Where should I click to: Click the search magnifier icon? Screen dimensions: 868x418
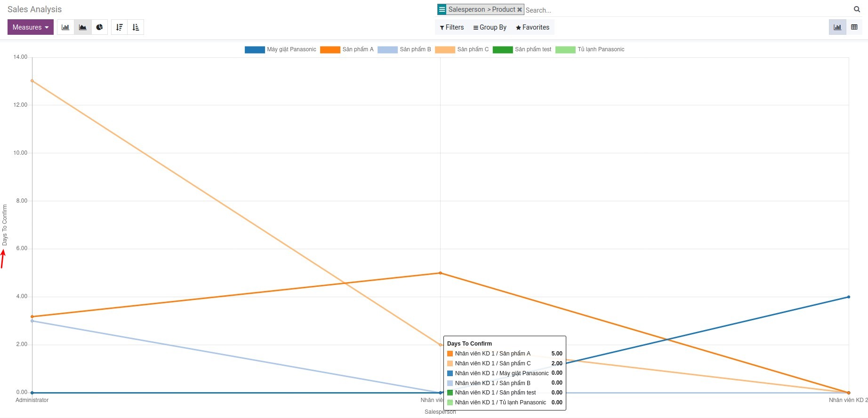pyautogui.click(x=857, y=9)
